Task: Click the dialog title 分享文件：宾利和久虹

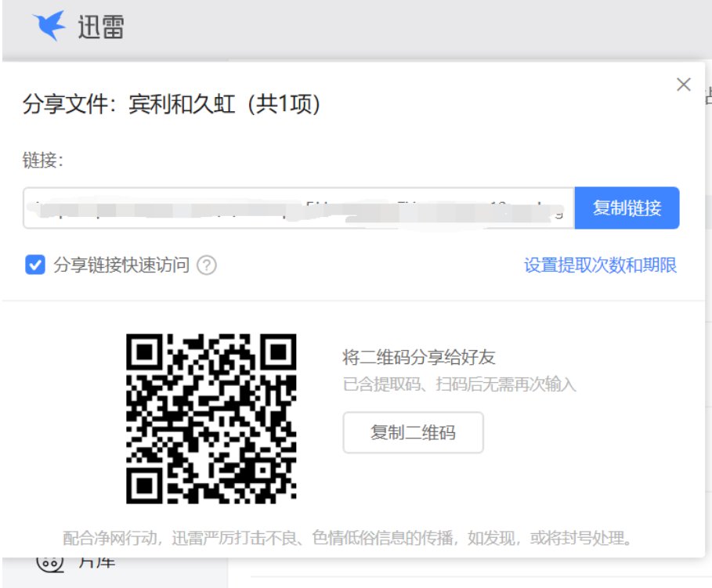Action: tap(172, 104)
